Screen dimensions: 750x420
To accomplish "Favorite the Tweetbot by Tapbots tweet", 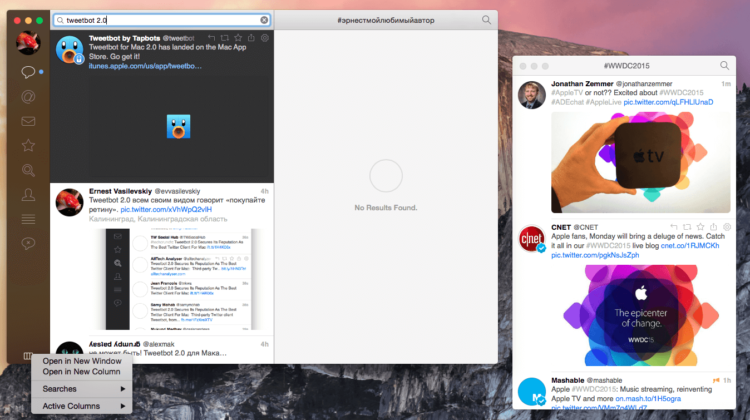I will tap(238, 38).
